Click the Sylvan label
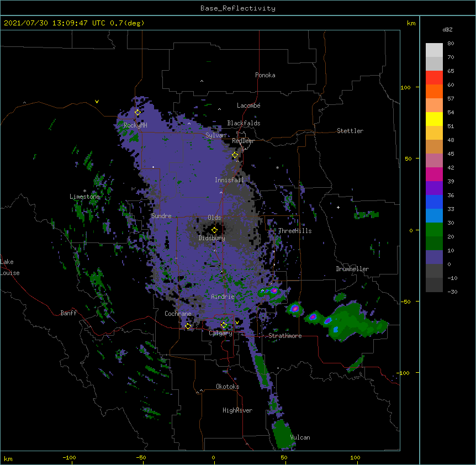The image size is (476, 465). coord(215,135)
